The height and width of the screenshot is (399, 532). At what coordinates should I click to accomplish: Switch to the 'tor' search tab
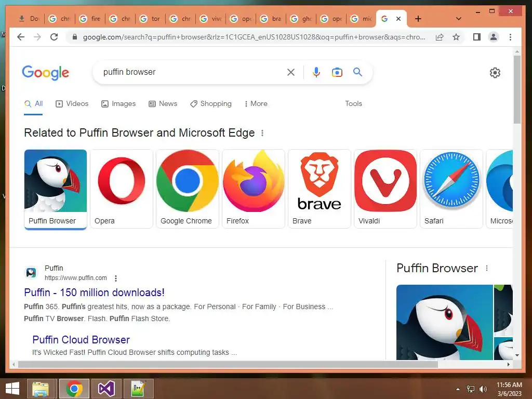(x=150, y=19)
